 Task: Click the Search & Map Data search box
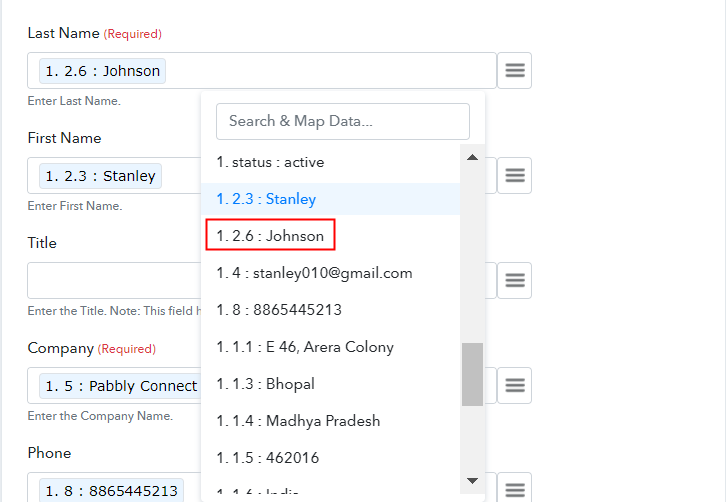point(343,121)
